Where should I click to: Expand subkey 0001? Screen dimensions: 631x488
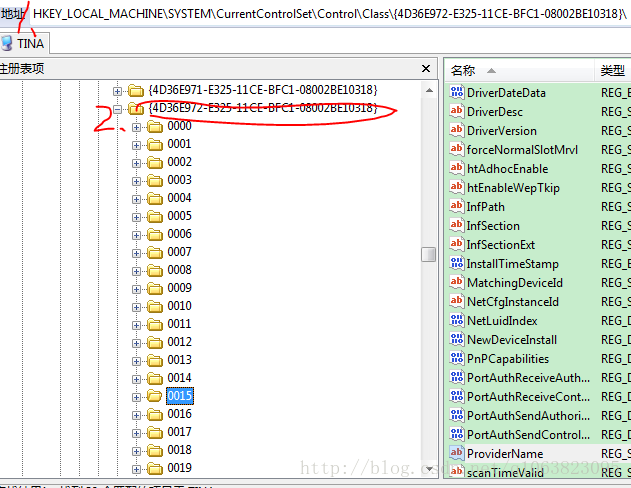(x=136, y=145)
